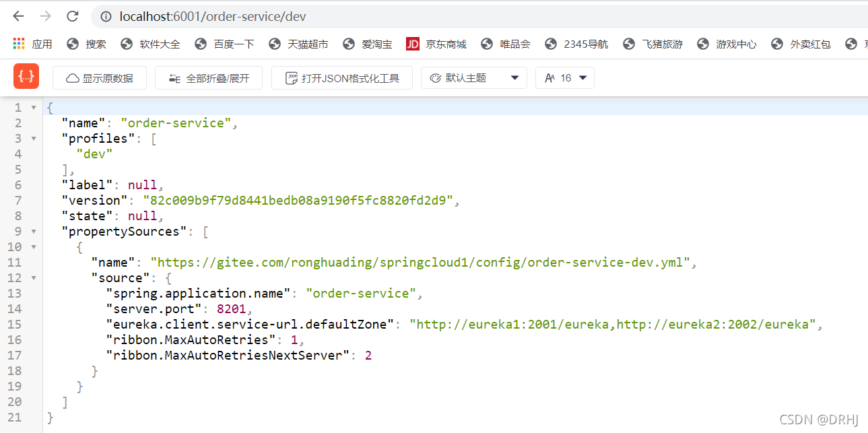Viewport: 868px width, 433px height.
Task: Open the 默认主题 theme dropdown
Action: pos(473,78)
